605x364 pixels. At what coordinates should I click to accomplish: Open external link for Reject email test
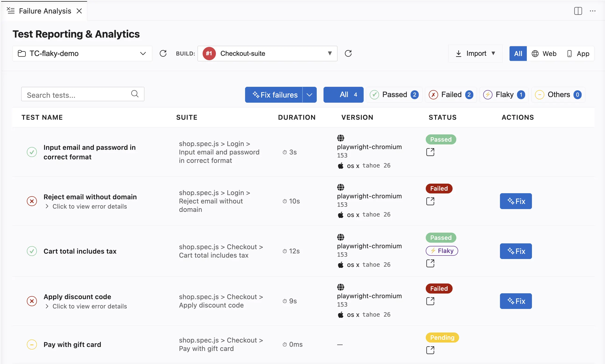[x=430, y=201]
